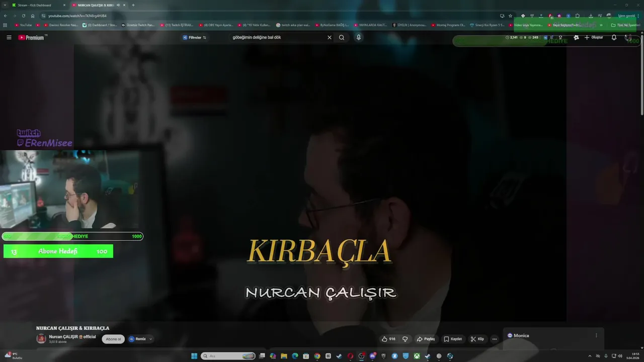
Task: Go to the browser home page
Action: click(x=33, y=16)
